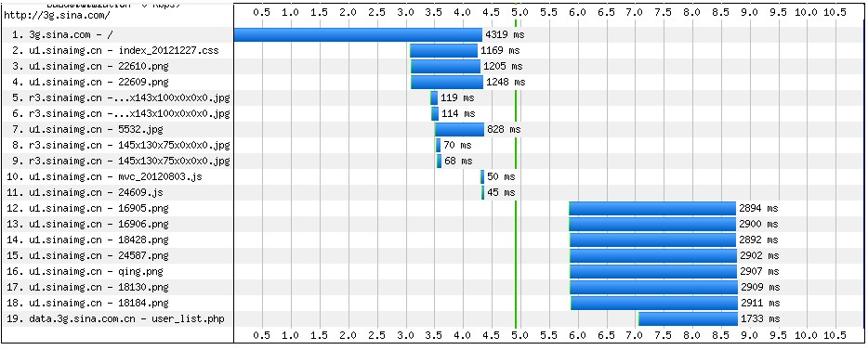Image resolution: width=868 pixels, height=350 pixels.
Task: Click the 3g.sina.com root request bar
Action: pos(358,35)
